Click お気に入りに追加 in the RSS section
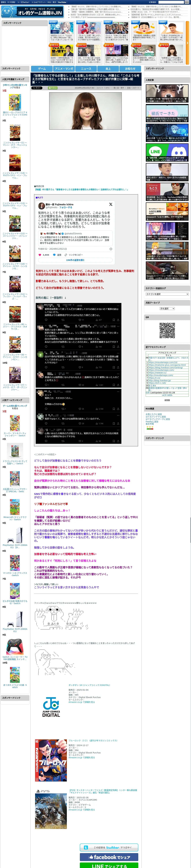Viewport: 191px width, 868px height. click(154, 414)
